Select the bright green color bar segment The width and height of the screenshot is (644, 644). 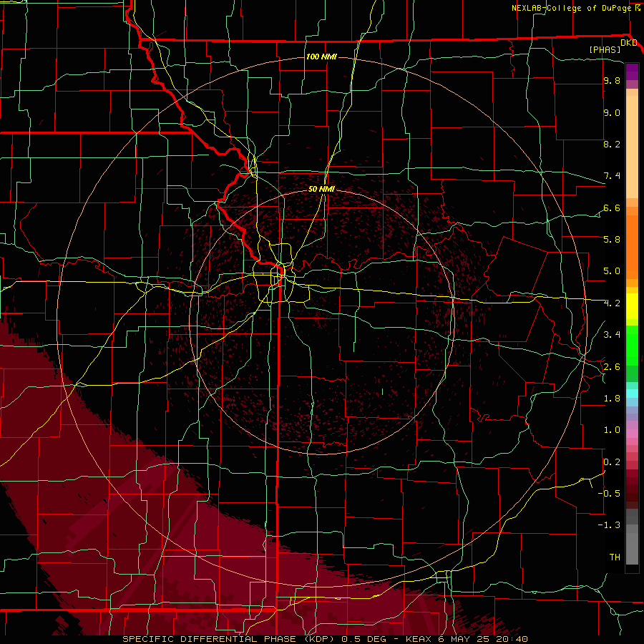tap(632, 345)
